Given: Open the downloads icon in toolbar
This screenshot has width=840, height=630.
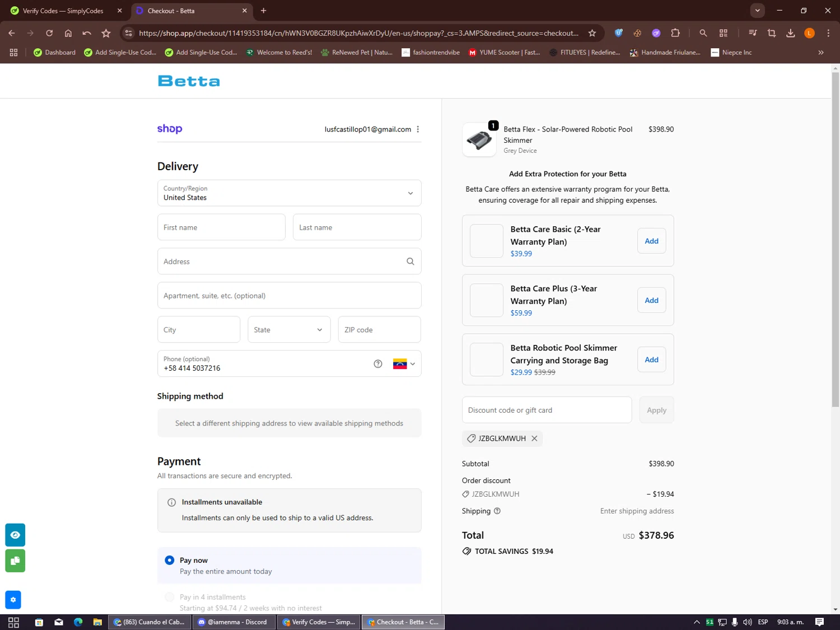Looking at the screenshot, I should pyautogui.click(x=790, y=33).
